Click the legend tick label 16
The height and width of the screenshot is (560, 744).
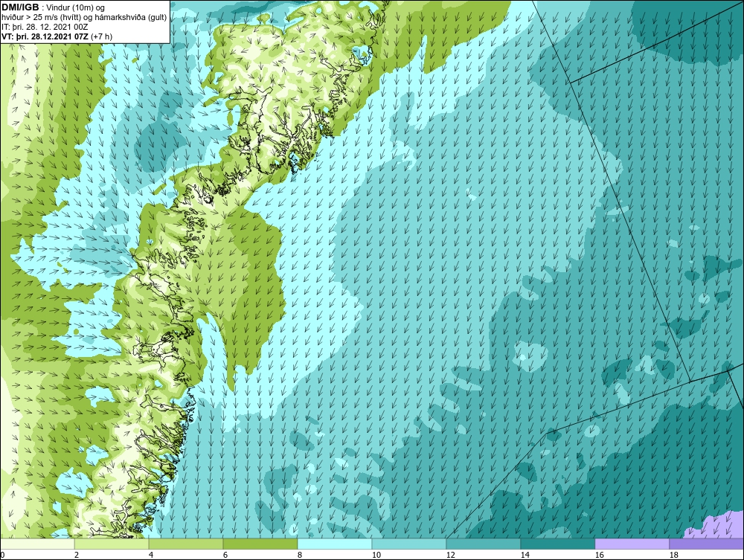pyautogui.click(x=599, y=555)
